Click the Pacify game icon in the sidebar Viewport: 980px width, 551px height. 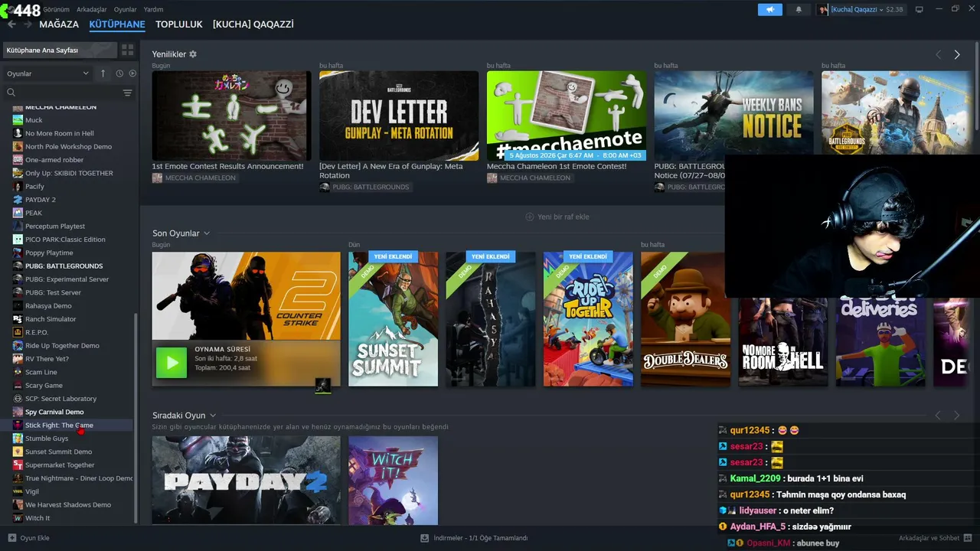18,187
